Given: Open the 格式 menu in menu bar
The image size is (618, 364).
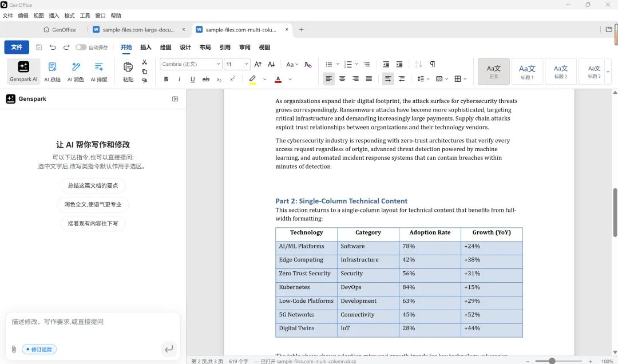Looking at the screenshot, I should [x=69, y=16].
